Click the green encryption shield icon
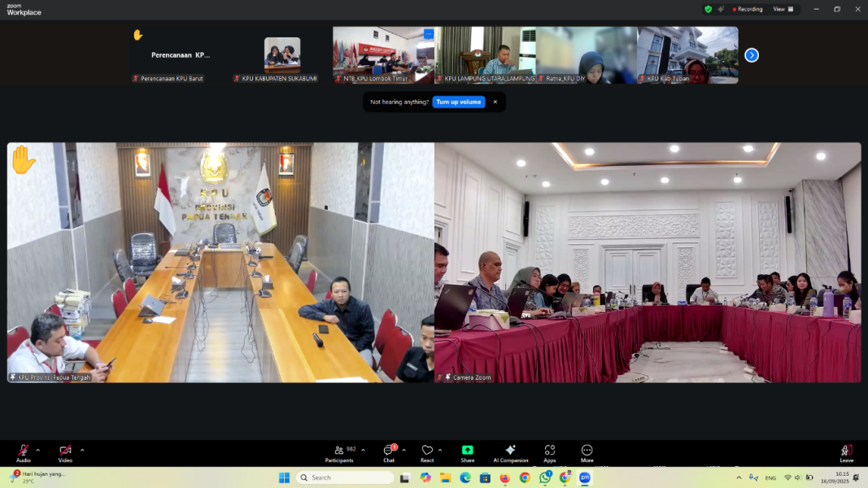The width and height of the screenshot is (868, 488). point(708,9)
